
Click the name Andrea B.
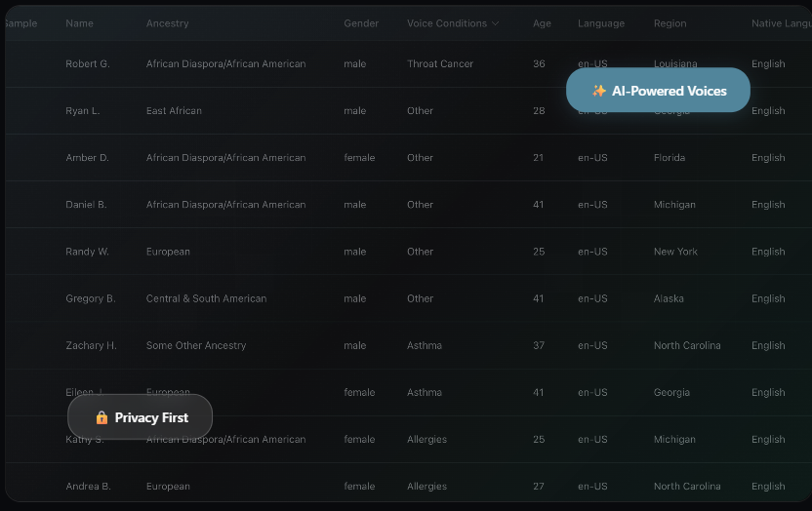pos(88,487)
